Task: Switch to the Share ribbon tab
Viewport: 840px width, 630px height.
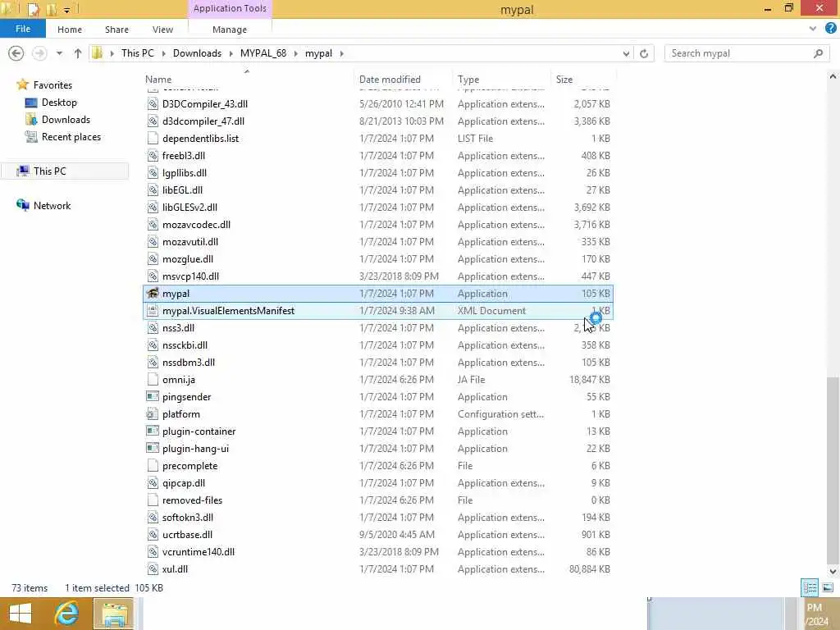Action: tap(116, 30)
